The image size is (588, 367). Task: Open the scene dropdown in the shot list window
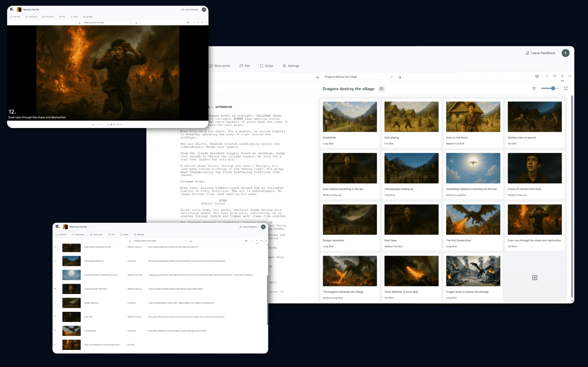[x=159, y=241]
